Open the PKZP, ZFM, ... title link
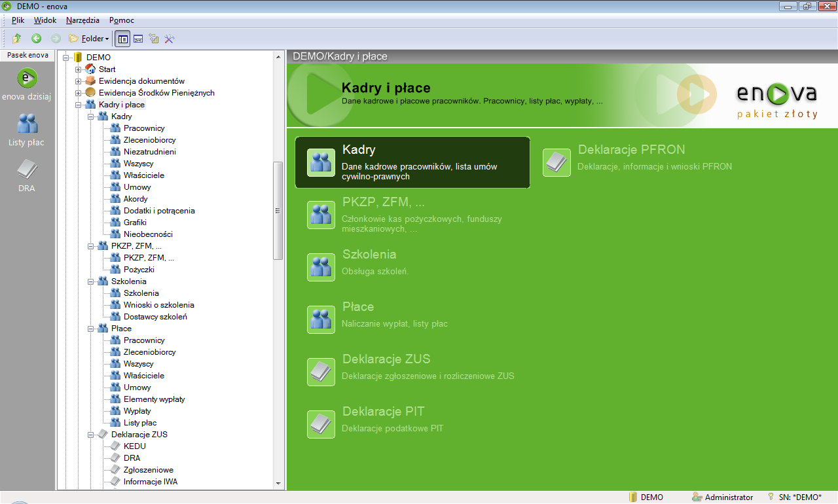The image size is (838, 504). [x=383, y=202]
